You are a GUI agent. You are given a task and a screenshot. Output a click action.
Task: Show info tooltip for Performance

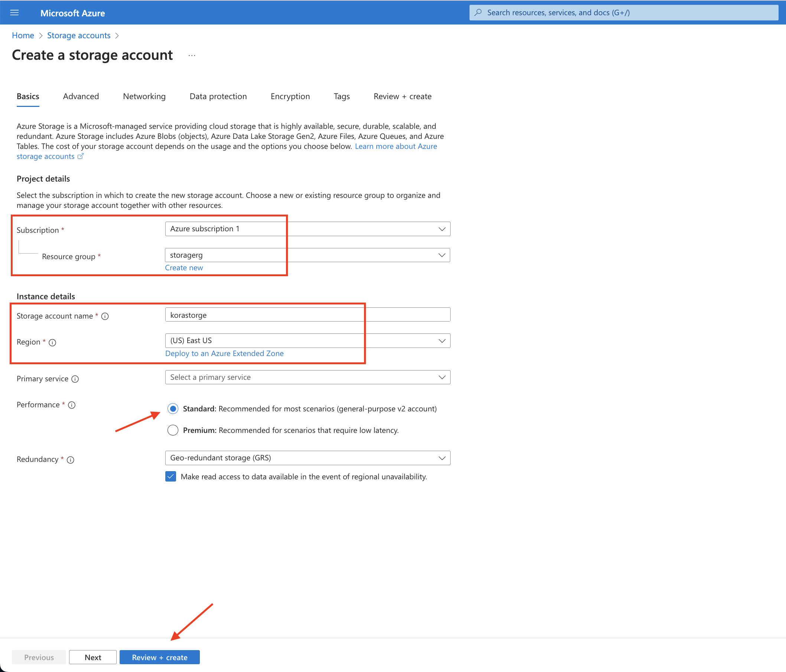coord(72,405)
